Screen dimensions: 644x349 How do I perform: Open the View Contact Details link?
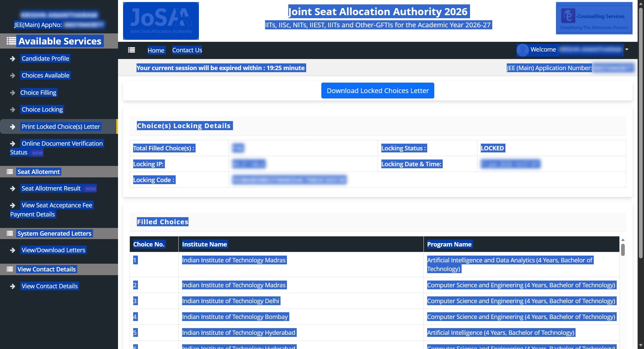click(x=50, y=286)
